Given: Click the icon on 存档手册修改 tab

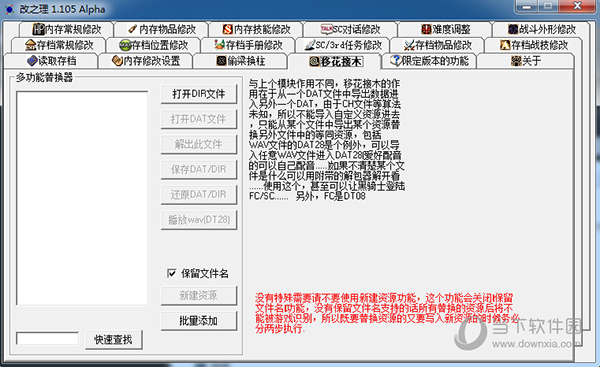Looking at the screenshot, I should [x=219, y=45].
